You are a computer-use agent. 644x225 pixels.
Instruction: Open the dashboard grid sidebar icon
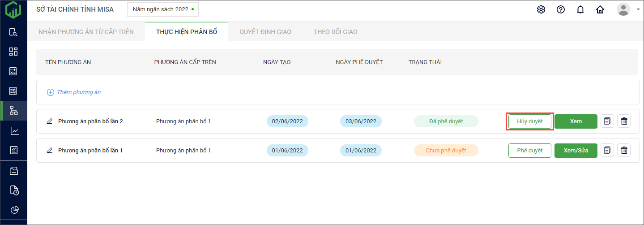pyautogui.click(x=13, y=52)
